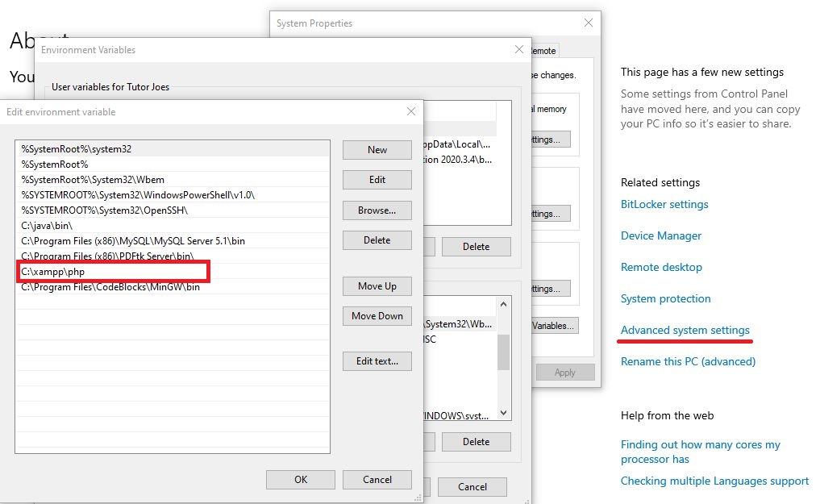Open the Edit text... view
820x504 pixels.
(377, 361)
